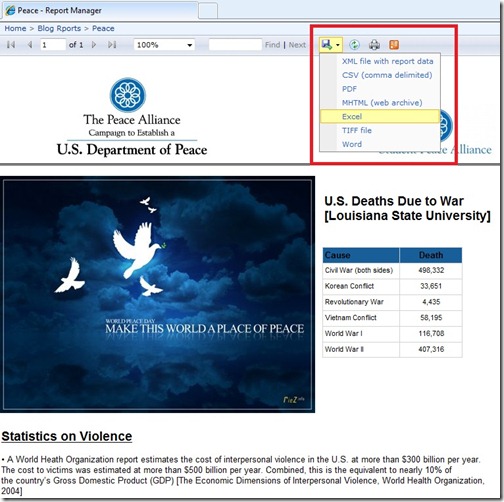Go to the previous report page

pyautogui.click(x=30, y=45)
